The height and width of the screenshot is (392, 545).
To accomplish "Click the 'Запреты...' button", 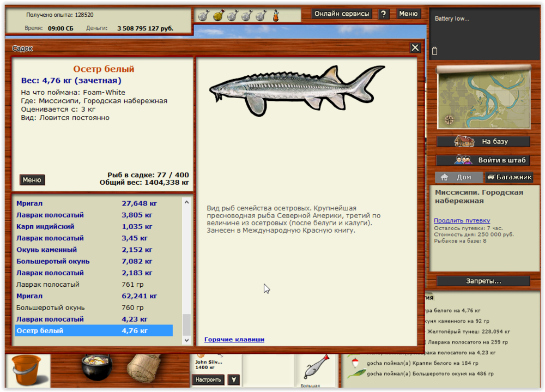I will tap(483, 280).
